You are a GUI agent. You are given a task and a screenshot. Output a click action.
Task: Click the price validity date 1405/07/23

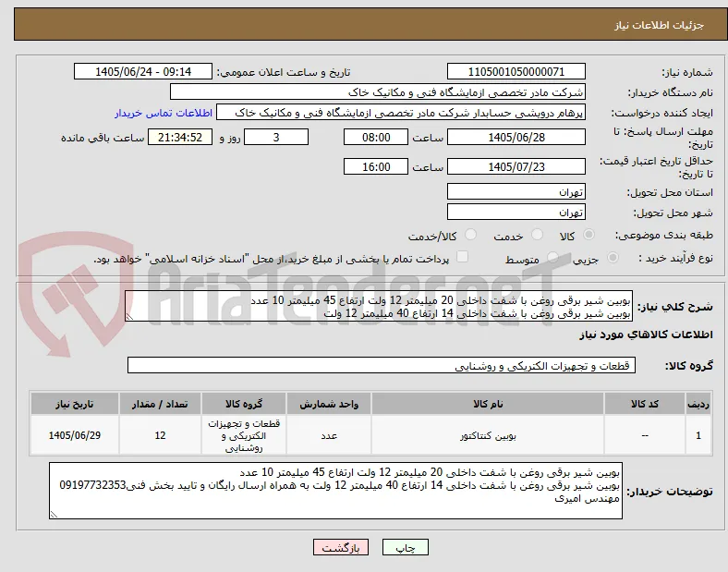coord(516,166)
